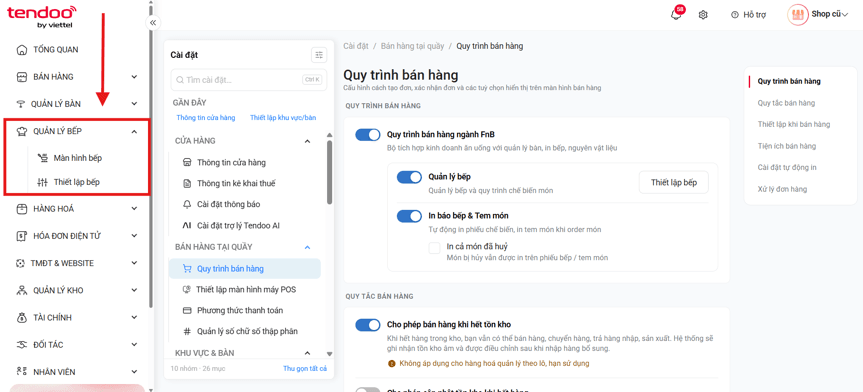Viewport: 863px width, 392px height.
Task: Click the Hàng hoá box icon
Action: (x=22, y=209)
